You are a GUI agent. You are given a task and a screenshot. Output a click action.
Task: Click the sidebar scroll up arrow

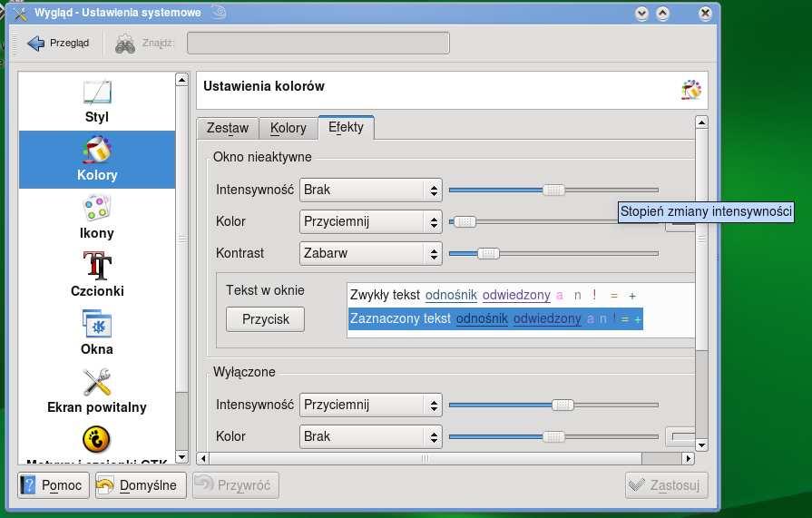tap(181, 80)
